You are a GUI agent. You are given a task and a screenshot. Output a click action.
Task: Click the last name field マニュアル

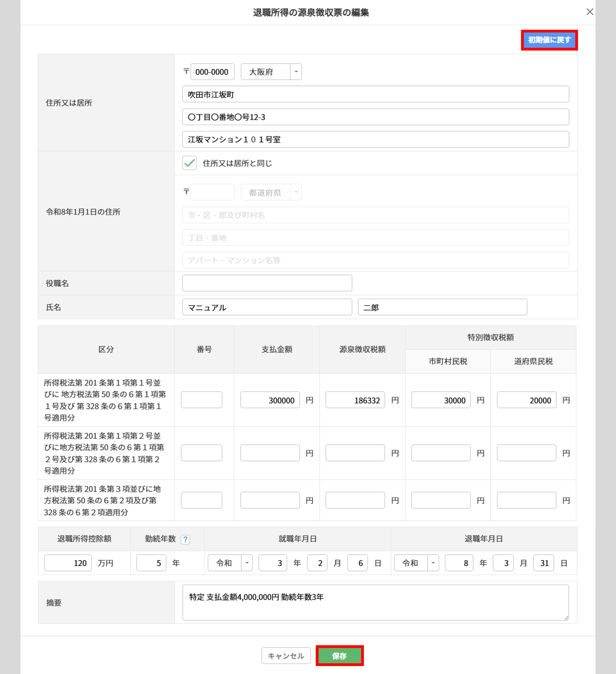[267, 307]
